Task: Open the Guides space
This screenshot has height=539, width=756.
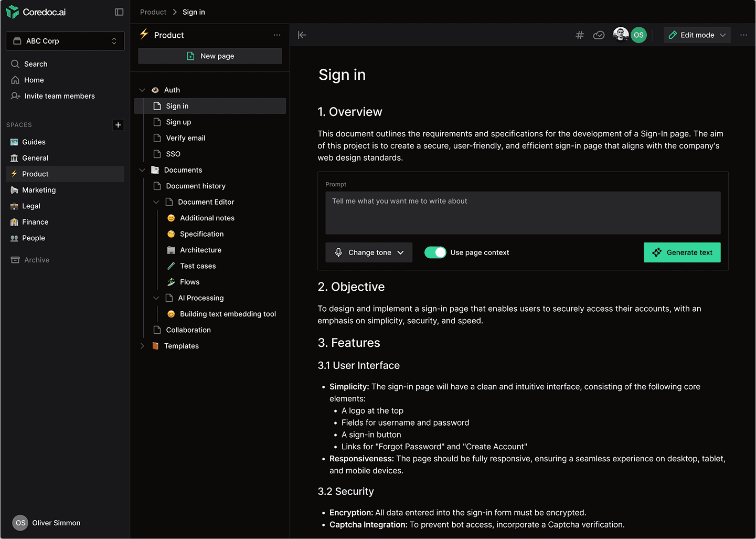Action: pyautogui.click(x=65, y=142)
